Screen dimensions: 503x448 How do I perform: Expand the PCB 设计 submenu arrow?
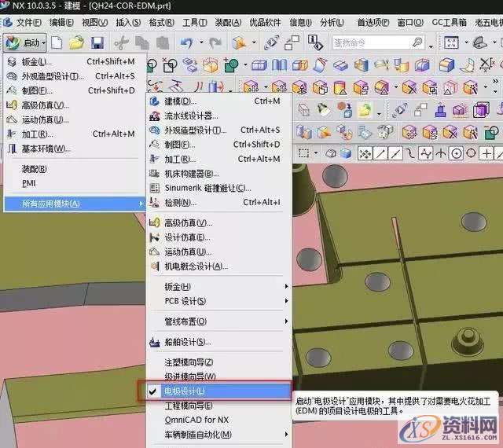(x=286, y=301)
